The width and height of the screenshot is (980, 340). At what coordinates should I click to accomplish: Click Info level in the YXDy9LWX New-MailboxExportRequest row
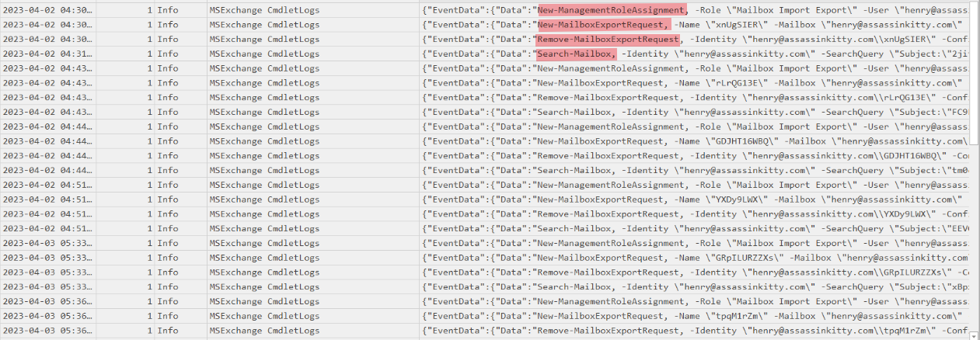[x=166, y=199]
